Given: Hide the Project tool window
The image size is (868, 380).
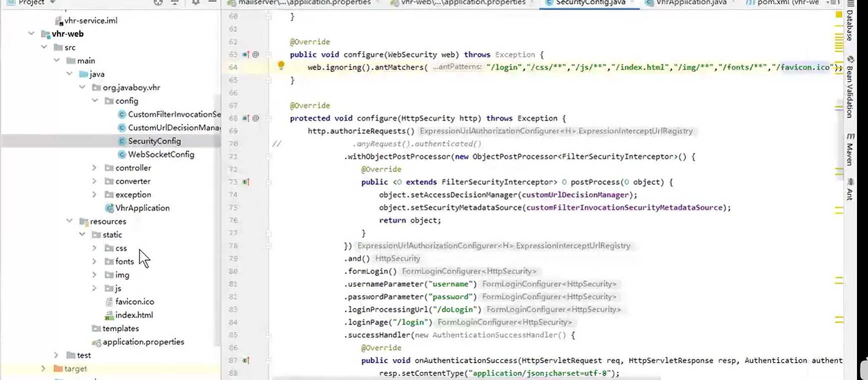Looking at the screenshot, I should 212,3.
